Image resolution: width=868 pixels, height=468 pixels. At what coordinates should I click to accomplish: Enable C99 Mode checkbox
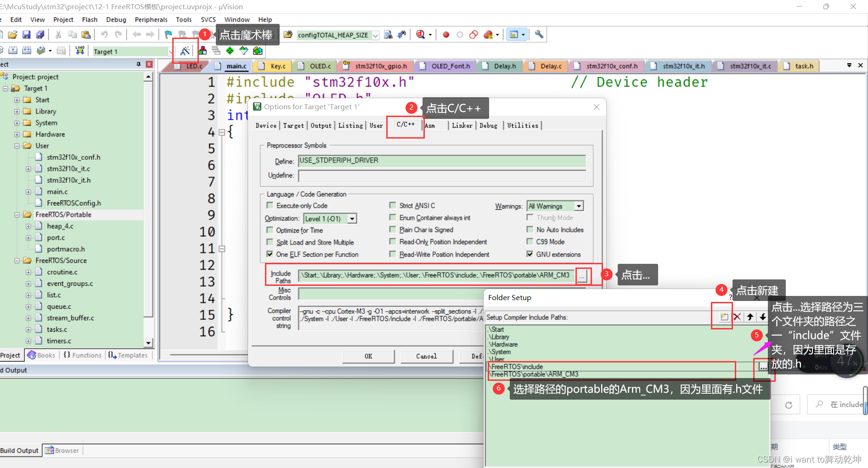(x=530, y=241)
